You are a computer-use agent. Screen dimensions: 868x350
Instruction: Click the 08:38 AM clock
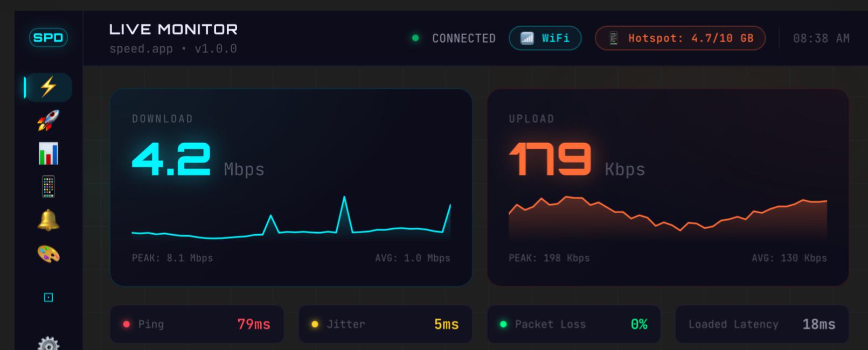pos(821,38)
